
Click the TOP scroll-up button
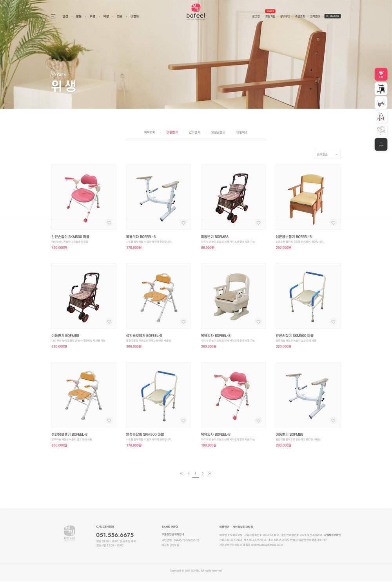(x=381, y=144)
